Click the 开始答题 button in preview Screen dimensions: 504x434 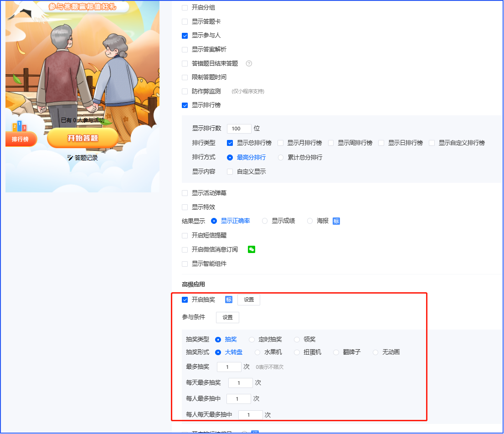pyautogui.click(x=82, y=138)
